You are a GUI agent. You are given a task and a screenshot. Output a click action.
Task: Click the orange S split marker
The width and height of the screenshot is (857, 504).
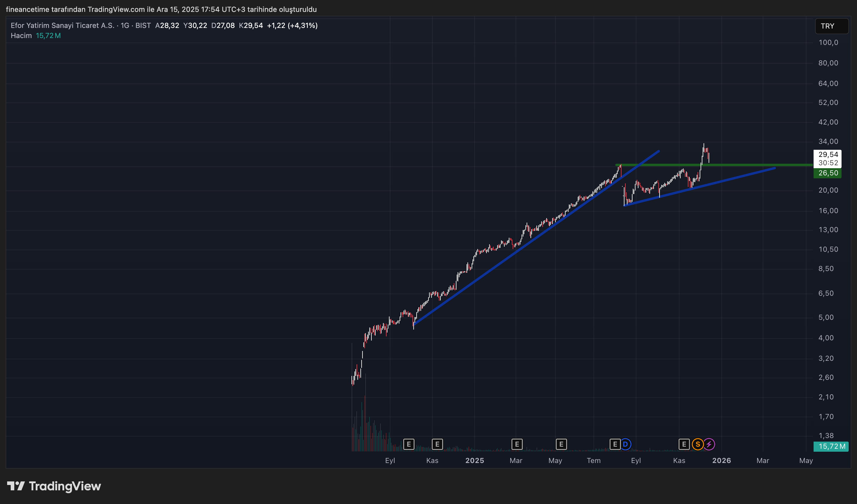pyautogui.click(x=698, y=444)
